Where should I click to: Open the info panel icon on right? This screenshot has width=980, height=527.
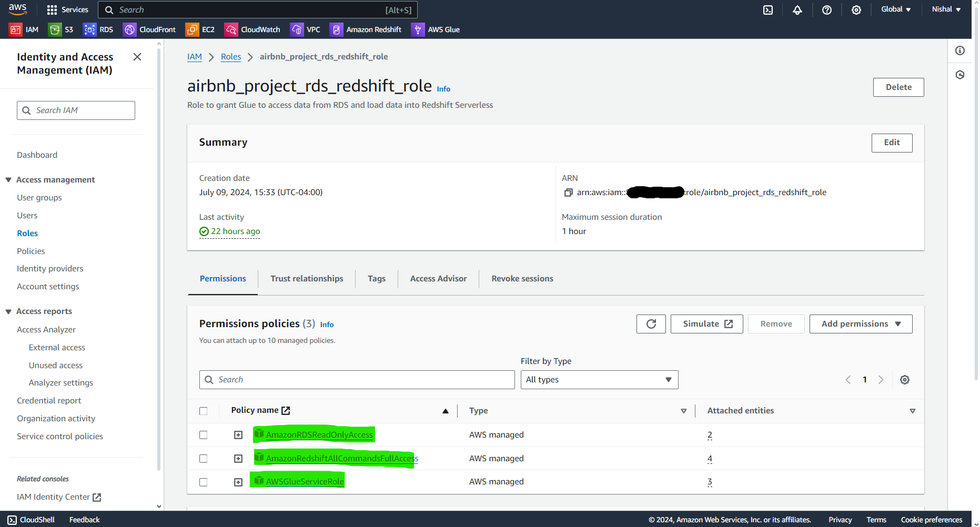point(960,50)
